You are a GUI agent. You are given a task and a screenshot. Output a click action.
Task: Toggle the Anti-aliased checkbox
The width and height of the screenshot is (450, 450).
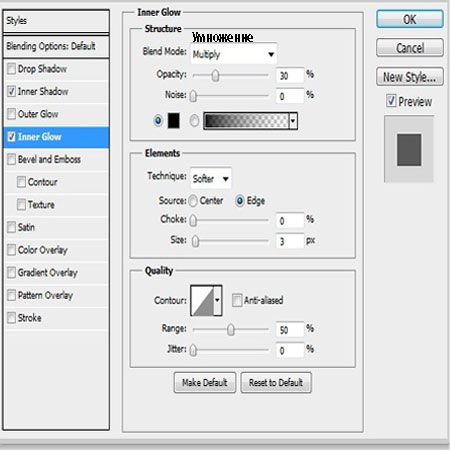[237, 300]
